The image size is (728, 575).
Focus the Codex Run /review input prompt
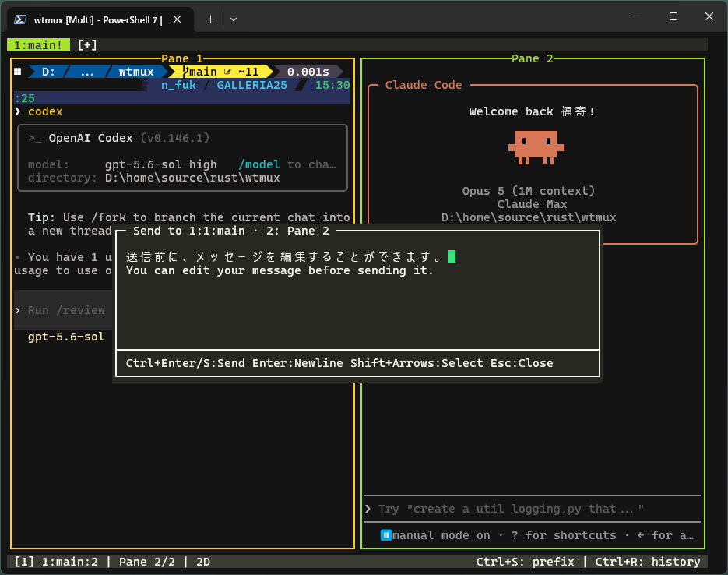click(x=63, y=310)
